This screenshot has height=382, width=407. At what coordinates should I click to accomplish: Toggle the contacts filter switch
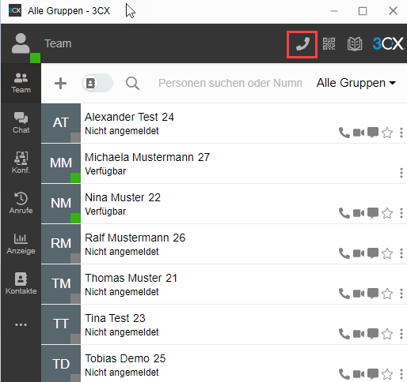[x=97, y=83]
